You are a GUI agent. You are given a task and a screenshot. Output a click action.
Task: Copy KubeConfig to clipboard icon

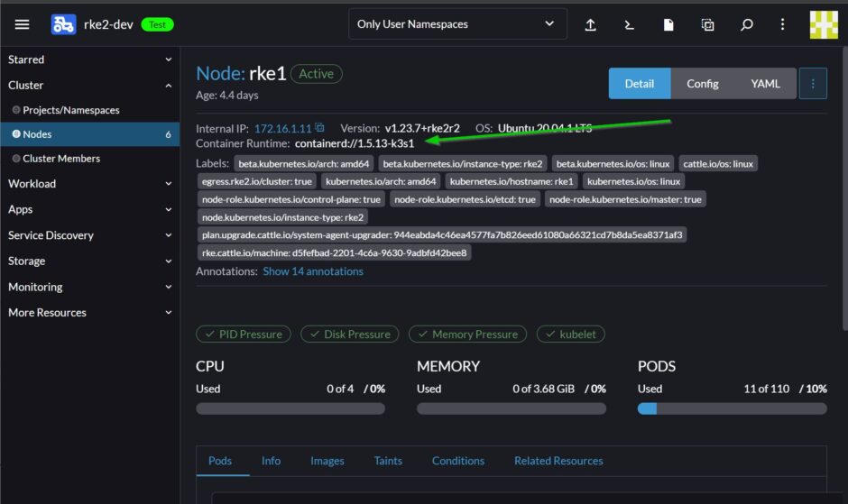(x=708, y=24)
